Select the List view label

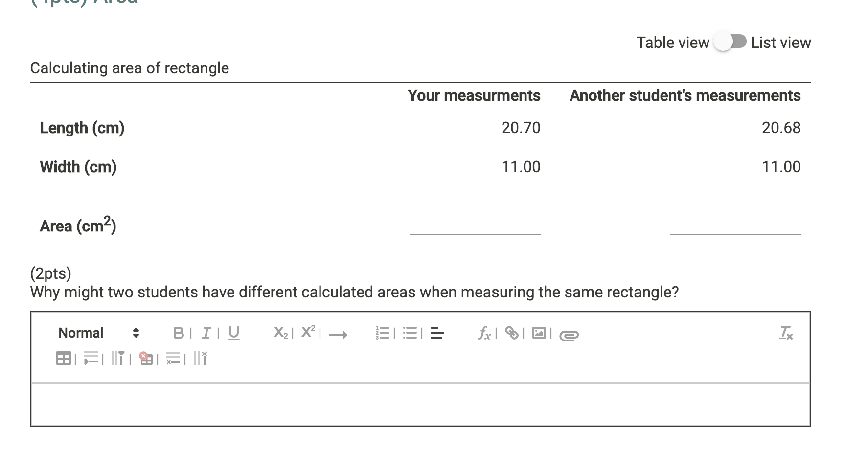click(x=780, y=43)
